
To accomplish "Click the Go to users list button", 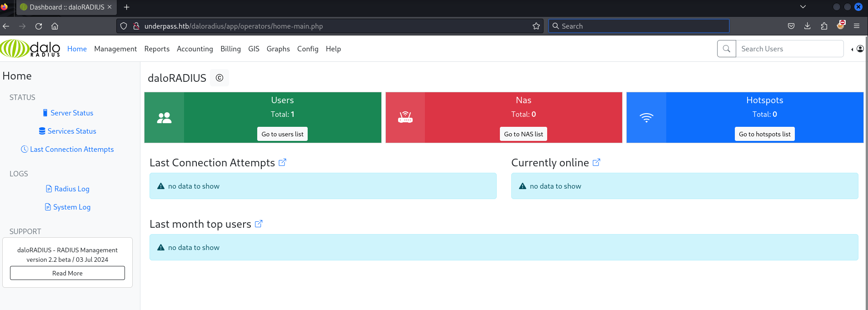I will pyautogui.click(x=282, y=134).
